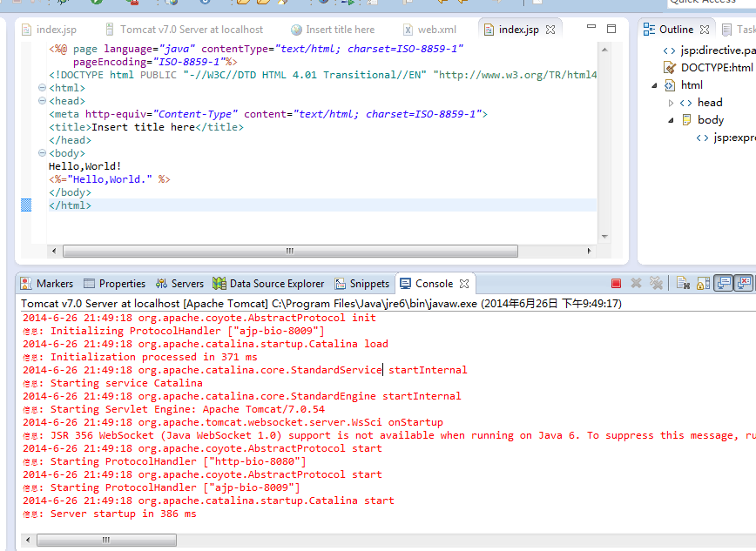Click the meta http-equiv Content-Type line
This screenshot has width=756, height=551.
[268, 114]
